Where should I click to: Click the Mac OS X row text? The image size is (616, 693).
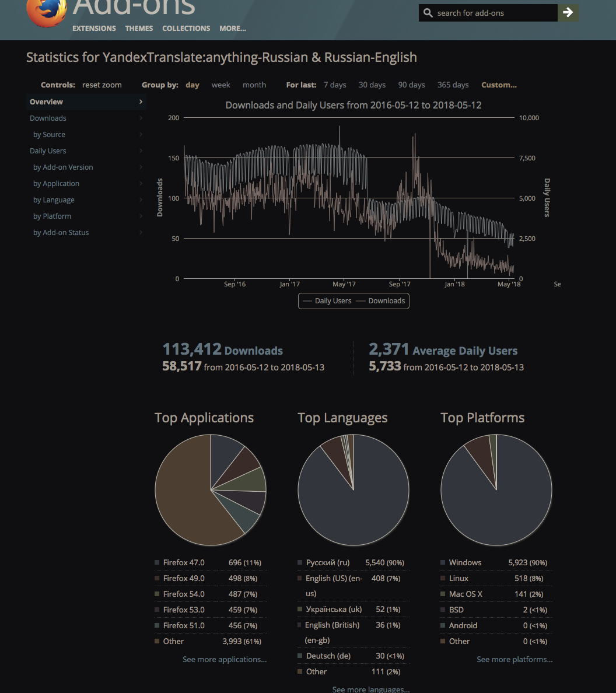click(466, 594)
